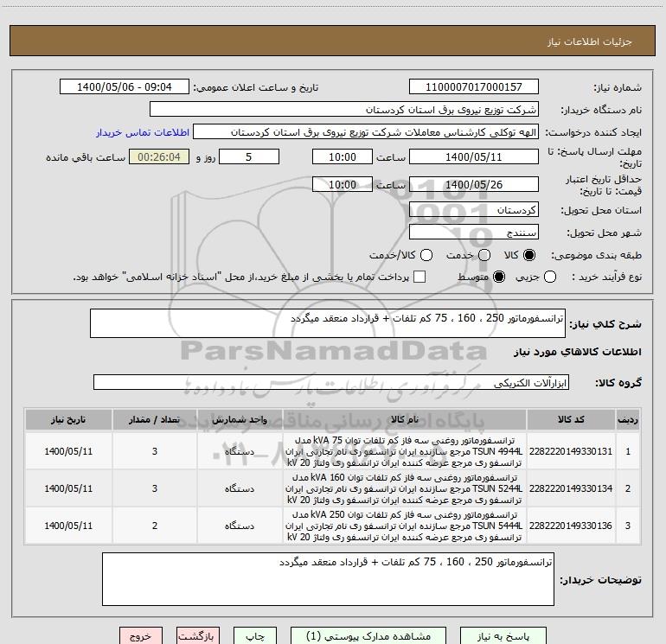Select the کالا radio button
The width and height of the screenshot is (666, 644).
click(x=529, y=255)
